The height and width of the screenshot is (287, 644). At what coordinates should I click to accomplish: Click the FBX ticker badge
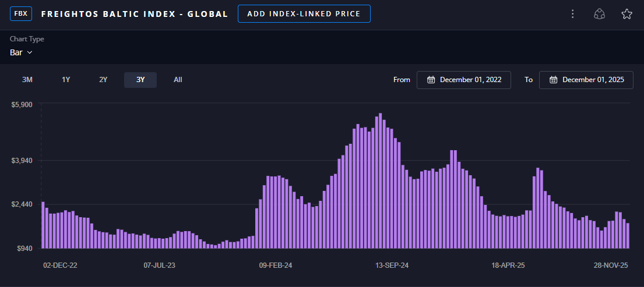[22, 14]
